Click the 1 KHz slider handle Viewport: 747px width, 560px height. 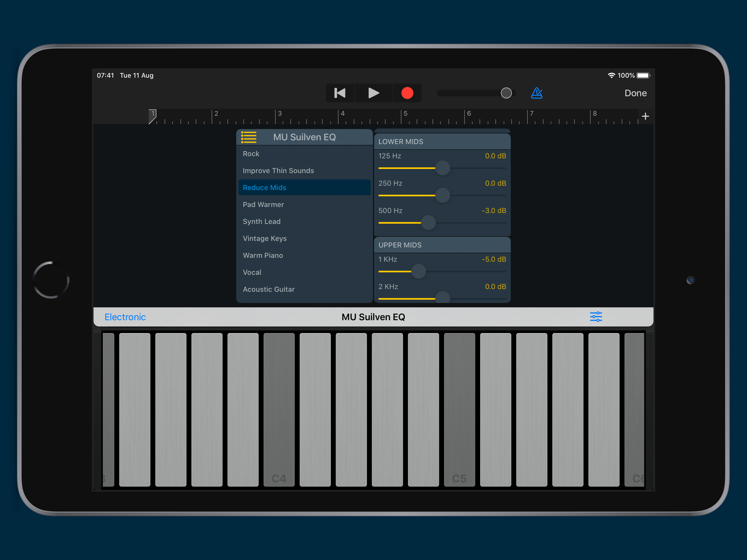click(x=418, y=272)
